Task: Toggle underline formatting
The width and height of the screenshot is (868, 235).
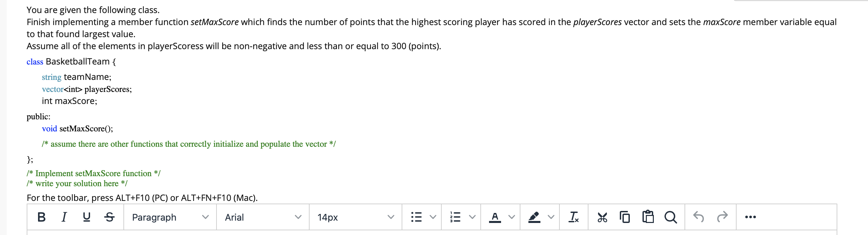Action: (x=87, y=217)
